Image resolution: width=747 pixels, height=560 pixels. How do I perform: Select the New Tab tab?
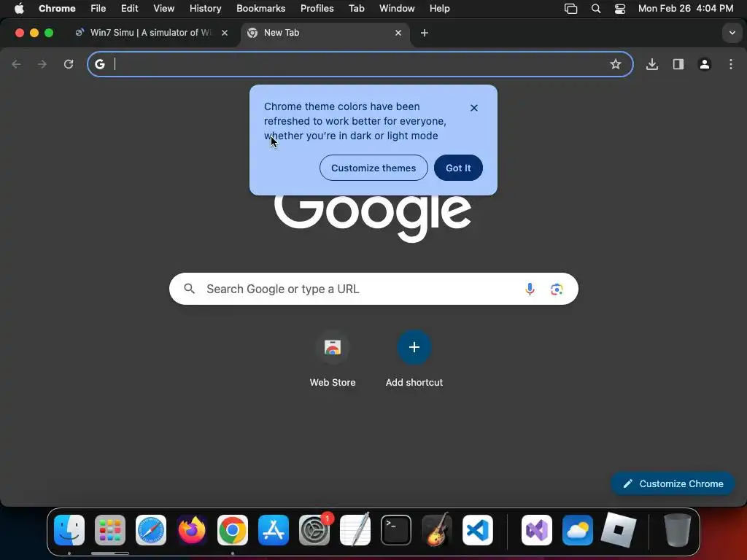click(326, 33)
